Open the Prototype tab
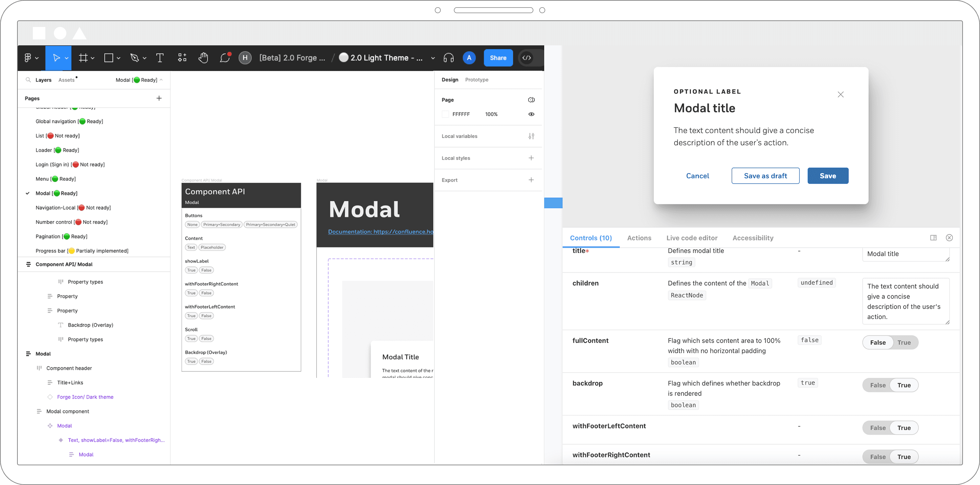980x485 pixels. 477,80
